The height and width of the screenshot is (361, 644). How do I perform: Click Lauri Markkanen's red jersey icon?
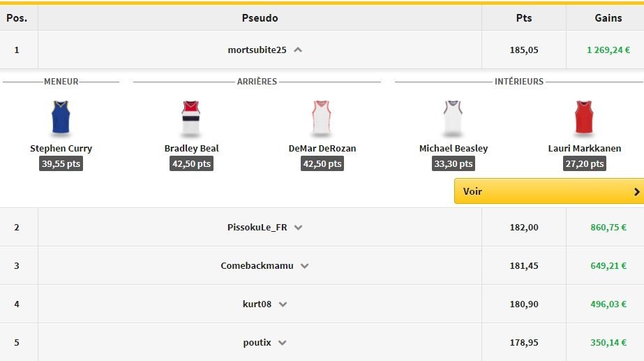click(x=584, y=118)
